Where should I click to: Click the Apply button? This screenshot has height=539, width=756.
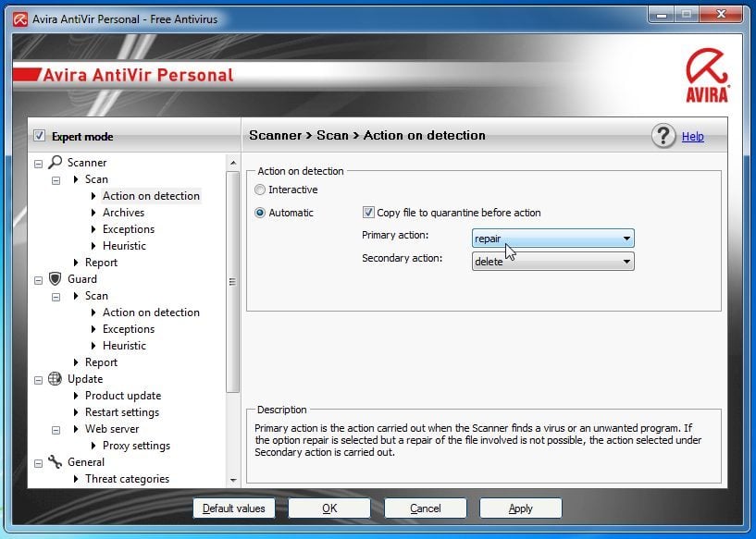point(520,508)
